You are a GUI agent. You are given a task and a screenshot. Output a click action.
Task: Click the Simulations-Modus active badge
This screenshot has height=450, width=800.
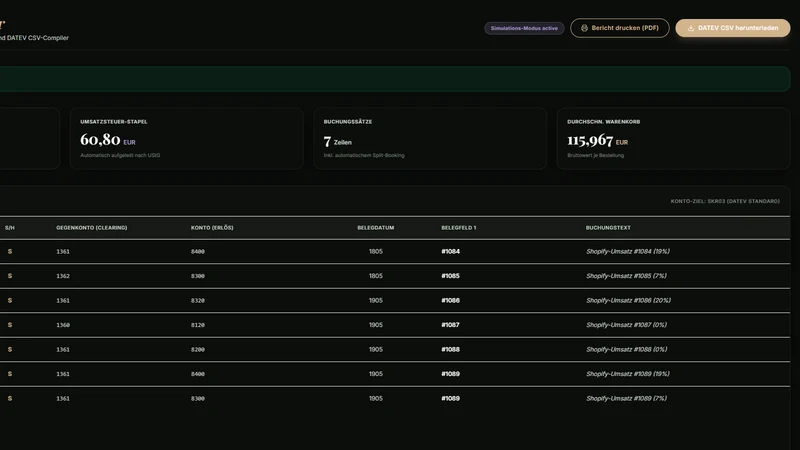(x=524, y=28)
